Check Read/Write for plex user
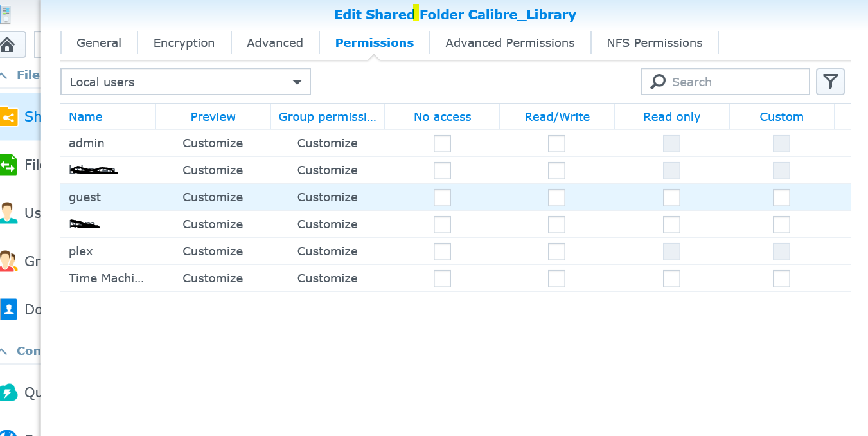Screen dimensions: 868x436 [x=556, y=251]
